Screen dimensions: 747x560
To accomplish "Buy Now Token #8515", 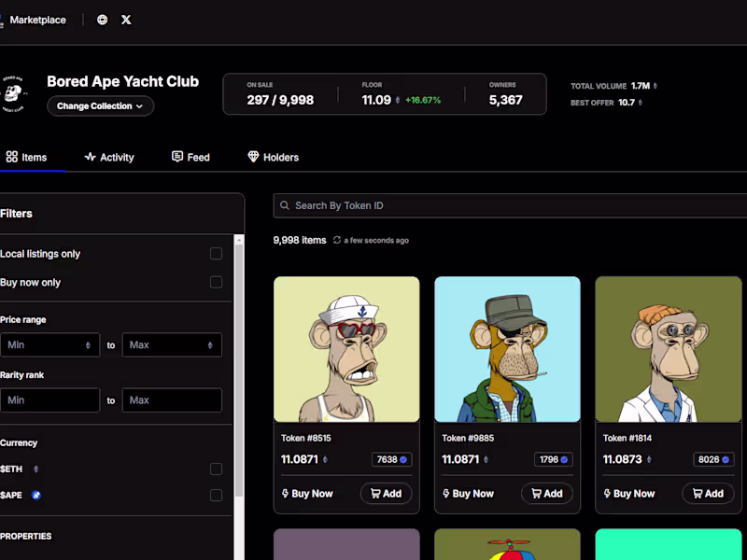I will 307,494.
